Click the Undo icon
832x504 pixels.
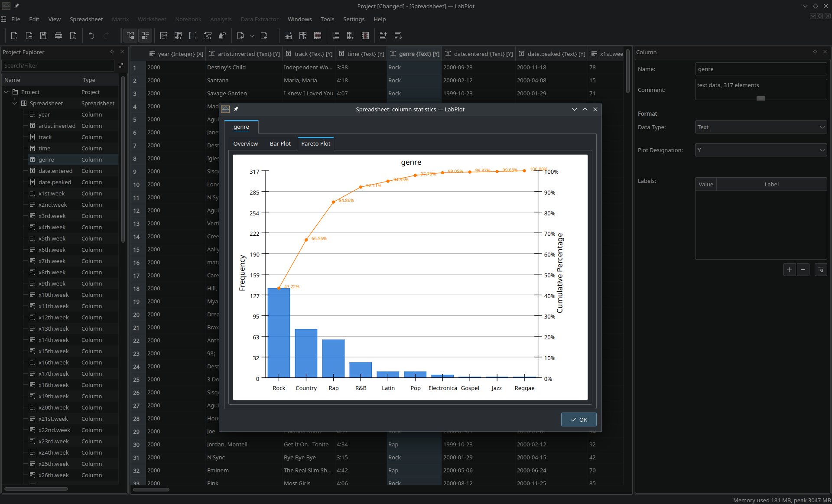pyautogui.click(x=91, y=36)
